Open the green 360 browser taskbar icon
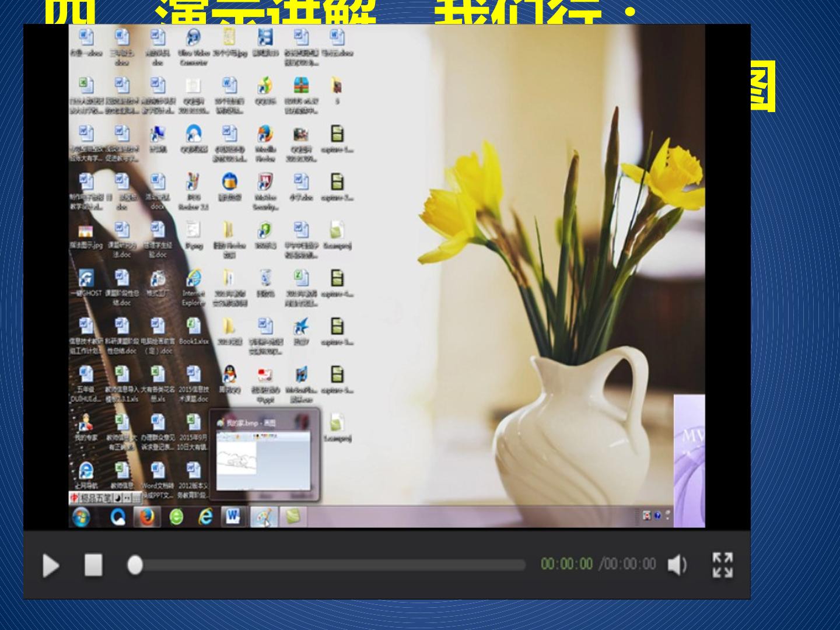Viewport: 840px width, 630px height. pyautogui.click(x=176, y=517)
